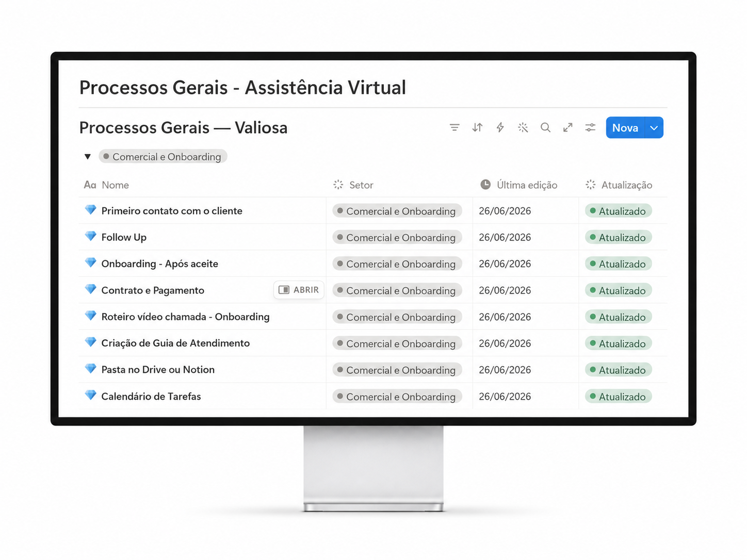Open the Follow Up page
747x560 pixels.
[x=124, y=237]
